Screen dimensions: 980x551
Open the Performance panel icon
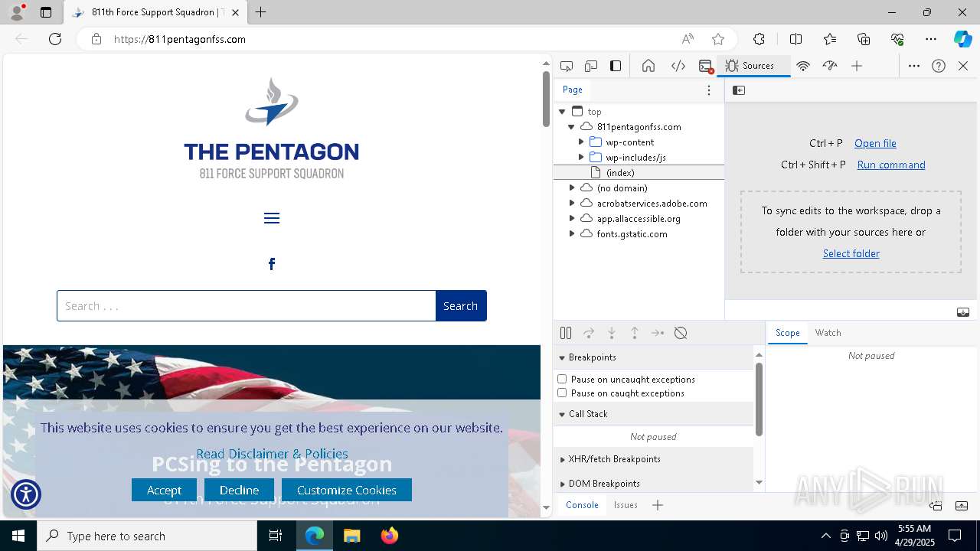coord(830,66)
